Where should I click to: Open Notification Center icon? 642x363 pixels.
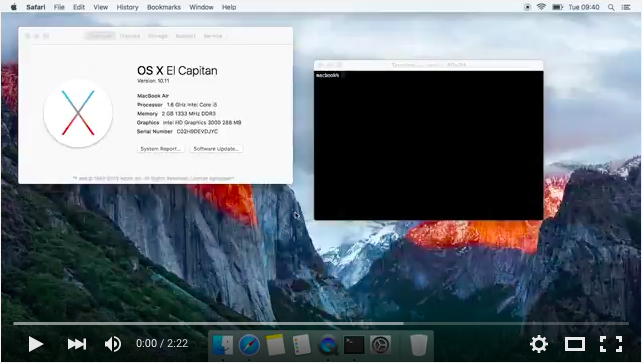pyautogui.click(x=626, y=7)
